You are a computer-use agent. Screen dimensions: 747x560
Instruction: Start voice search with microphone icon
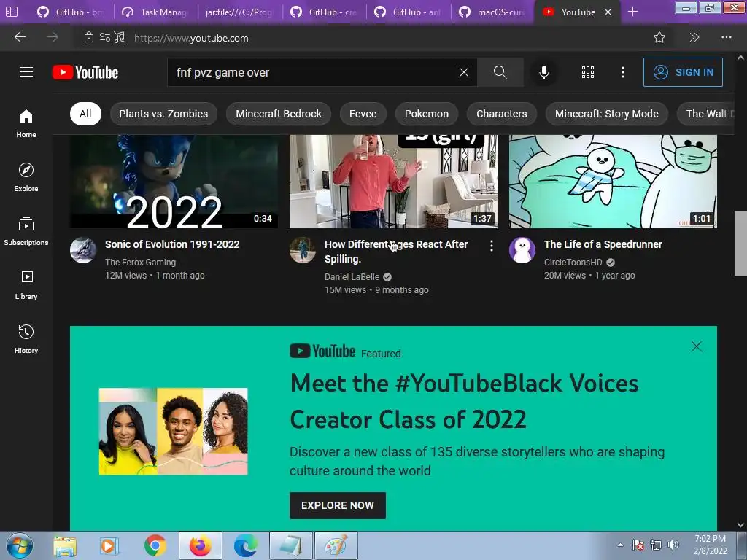point(544,72)
